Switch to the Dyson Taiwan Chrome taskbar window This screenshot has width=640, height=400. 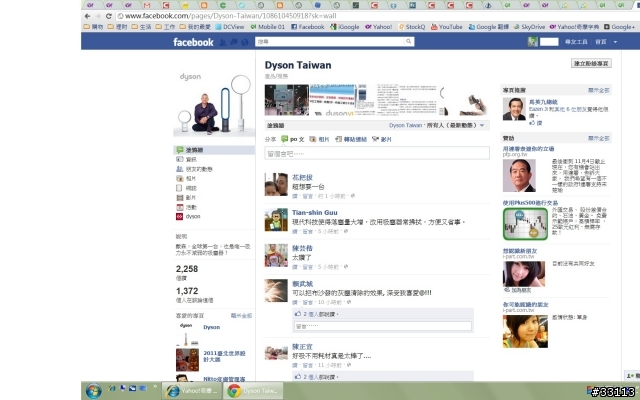coord(253,391)
